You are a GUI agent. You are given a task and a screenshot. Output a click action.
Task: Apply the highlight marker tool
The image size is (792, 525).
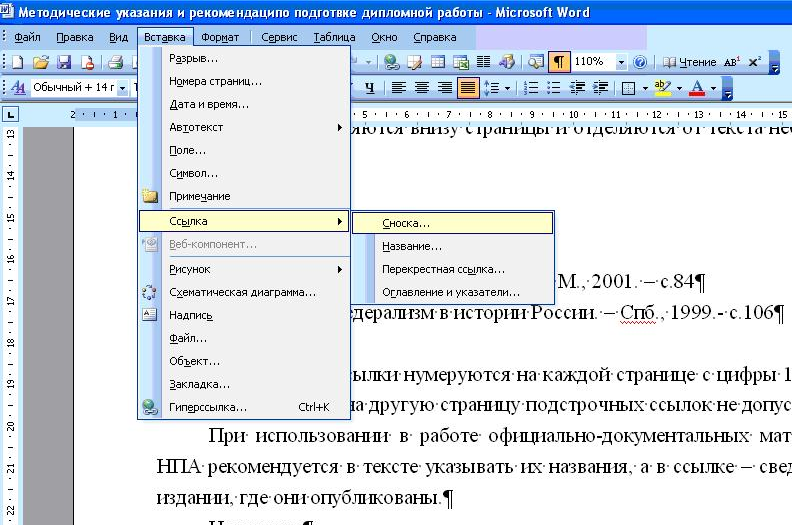pos(662,88)
